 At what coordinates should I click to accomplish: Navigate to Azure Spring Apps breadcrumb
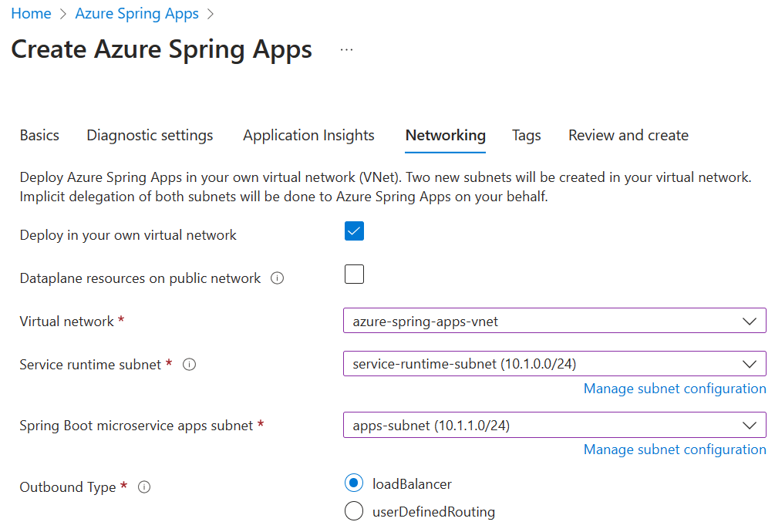coord(136,13)
